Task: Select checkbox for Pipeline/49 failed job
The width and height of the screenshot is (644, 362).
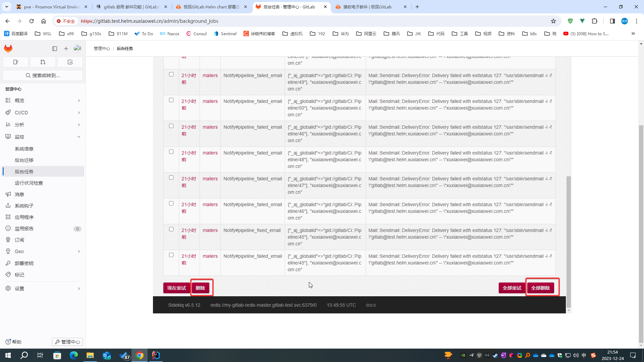Action: coord(171,74)
